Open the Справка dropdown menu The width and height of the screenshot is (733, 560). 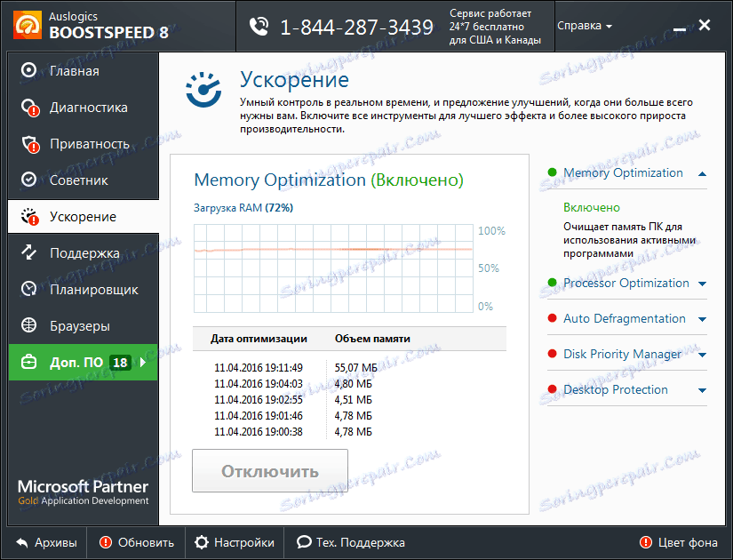coord(585,26)
